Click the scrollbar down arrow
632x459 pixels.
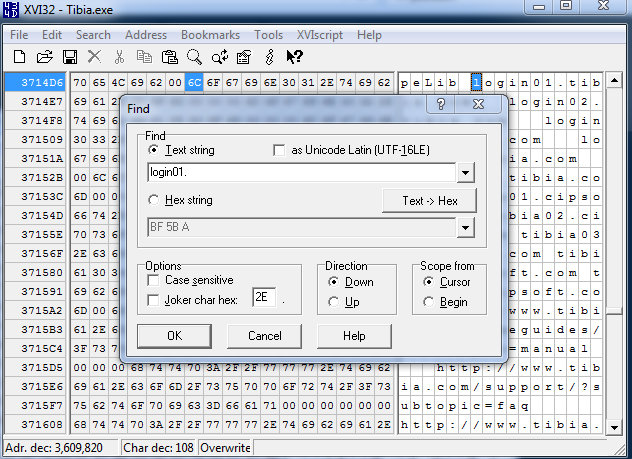point(614,427)
